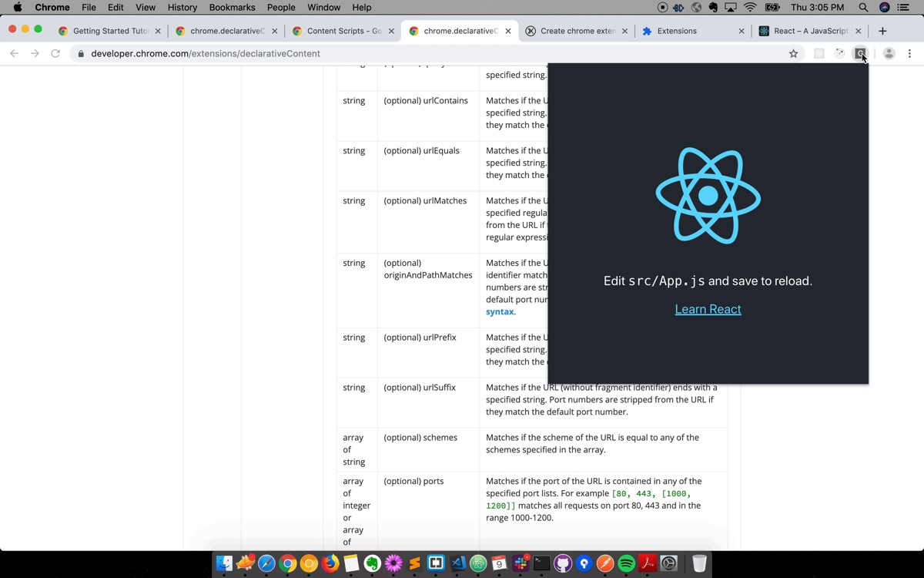The image size is (924, 578).
Task: Open the Chrome profile avatar menu
Action: pos(889,54)
